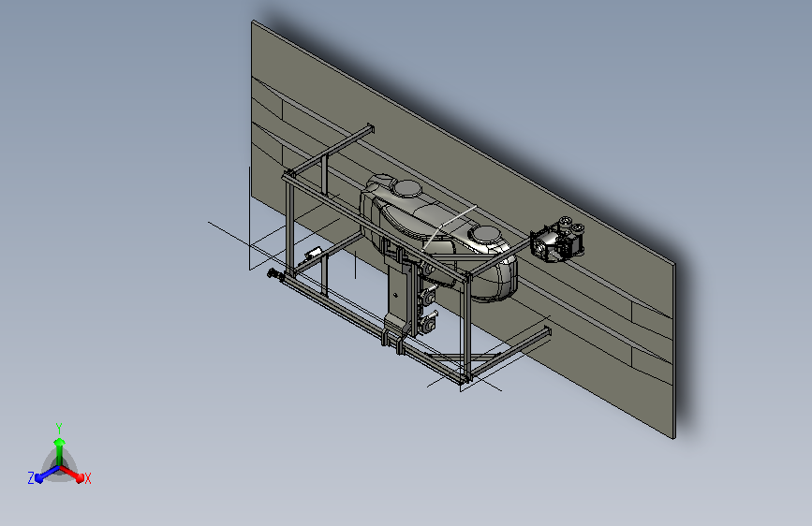The width and height of the screenshot is (812, 526).
Task: Select the small component on lower-left frame rail
Action: coord(314,253)
